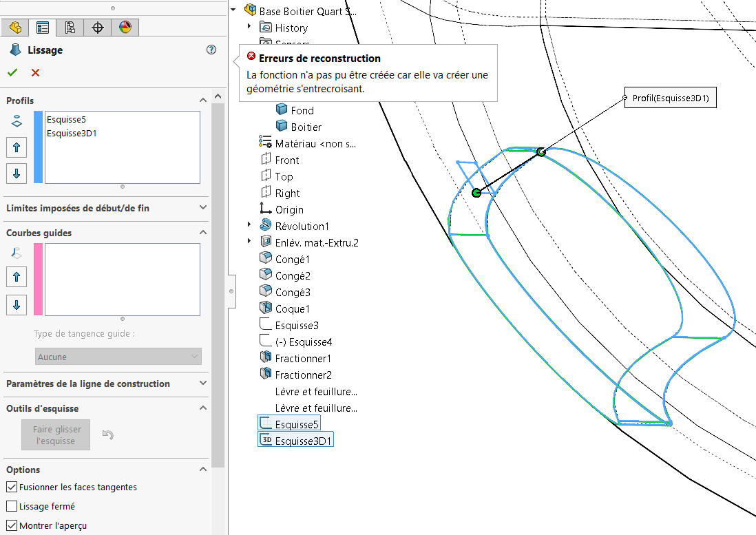The width and height of the screenshot is (756, 535).
Task: Move guide curve up in Courbes guides
Action: point(17,277)
